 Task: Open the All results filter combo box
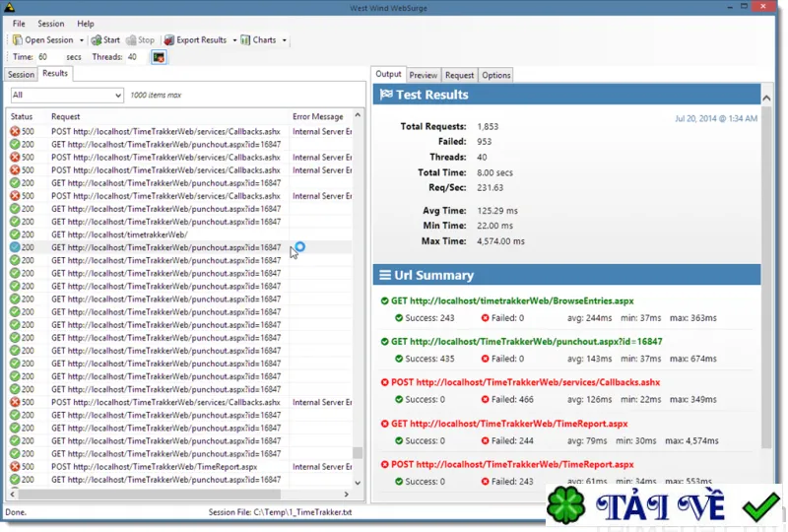pyautogui.click(x=67, y=95)
